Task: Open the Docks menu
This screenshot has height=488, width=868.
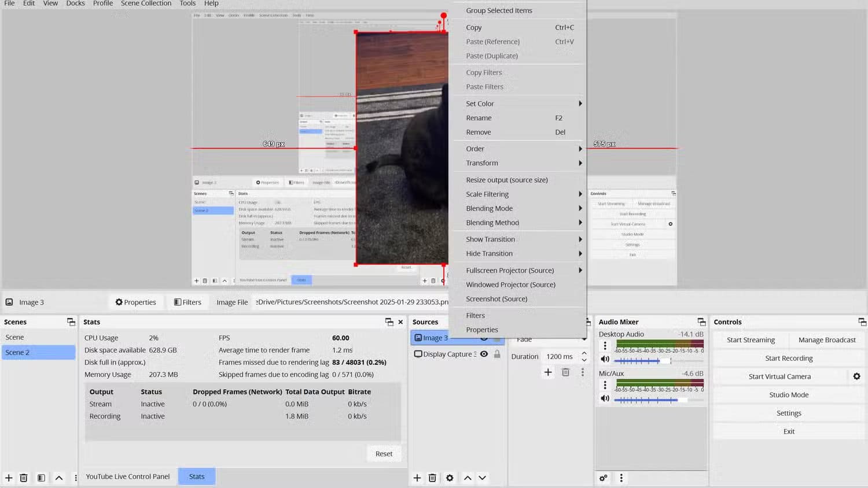Action: [75, 3]
